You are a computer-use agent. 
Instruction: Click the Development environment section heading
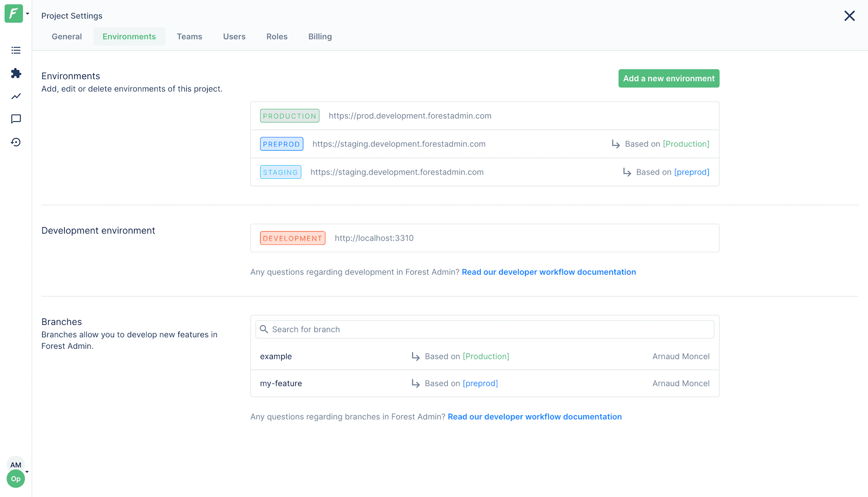point(98,231)
